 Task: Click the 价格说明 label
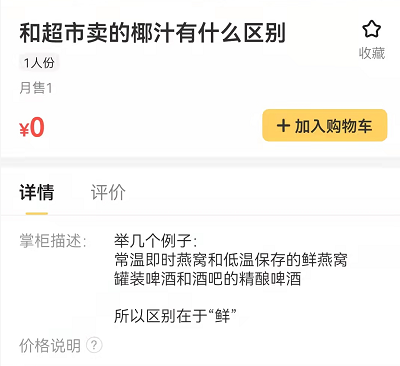click(50, 346)
